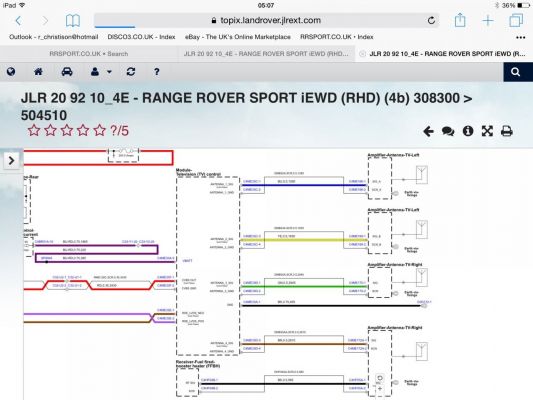Image resolution: width=533 pixels, height=400 pixels.
Task: Give the document a five-star rating
Action: coord(100,131)
